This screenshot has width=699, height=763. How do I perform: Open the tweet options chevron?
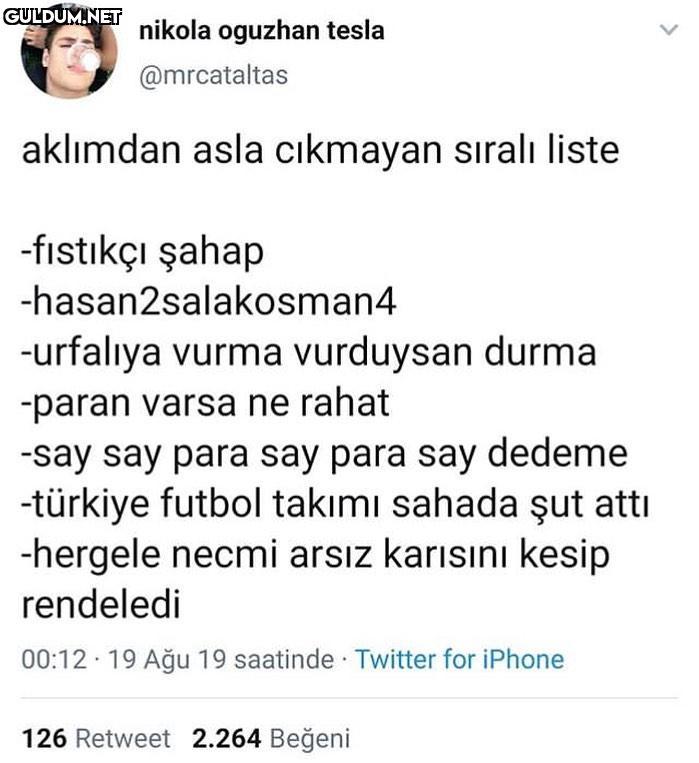tap(669, 31)
